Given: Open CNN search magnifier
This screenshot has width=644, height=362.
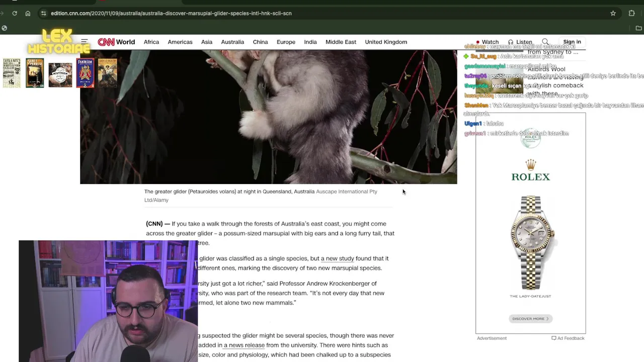Looking at the screenshot, I should point(545,42).
